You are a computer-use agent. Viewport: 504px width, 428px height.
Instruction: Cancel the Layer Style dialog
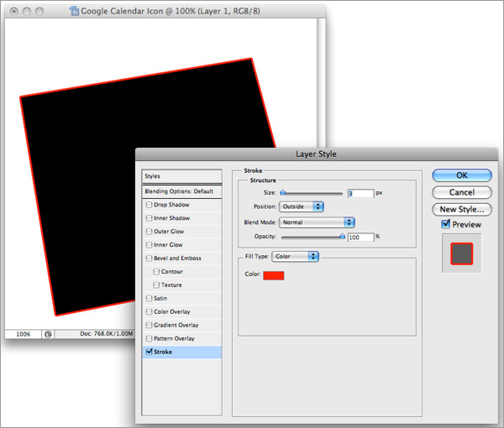pyautogui.click(x=462, y=192)
